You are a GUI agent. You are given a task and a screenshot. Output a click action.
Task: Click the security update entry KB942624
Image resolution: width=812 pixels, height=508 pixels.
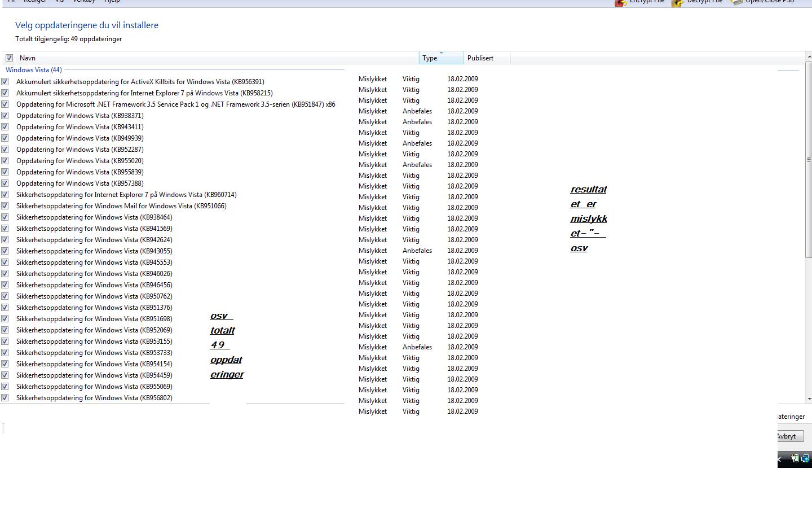94,239
